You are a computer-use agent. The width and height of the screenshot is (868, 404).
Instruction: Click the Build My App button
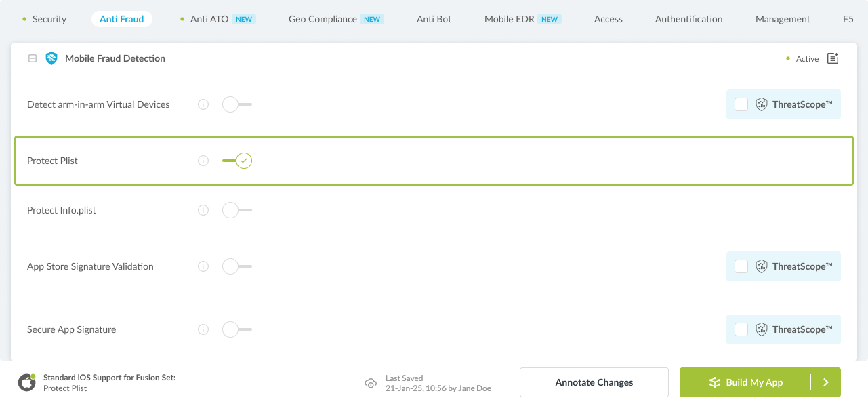[x=745, y=382]
